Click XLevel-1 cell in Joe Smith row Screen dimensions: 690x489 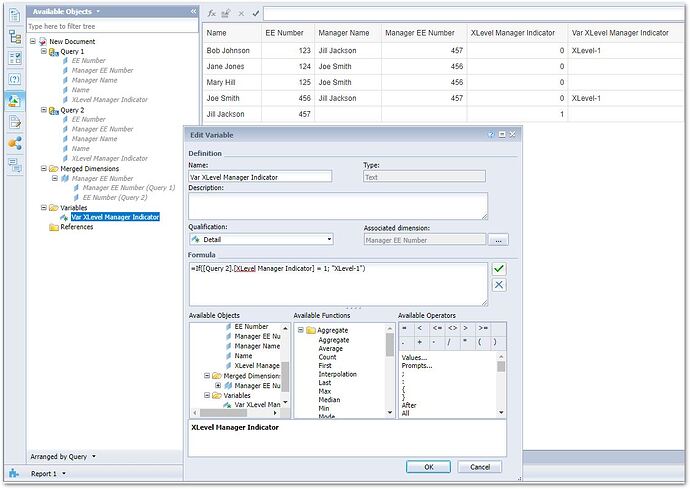click(x=625, y=98)
